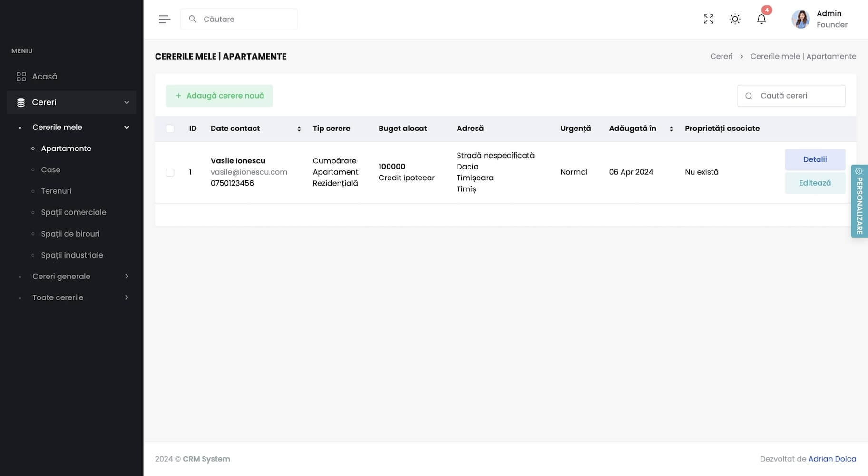Go to Spații comerciale in sidebar

pos(73,212)
